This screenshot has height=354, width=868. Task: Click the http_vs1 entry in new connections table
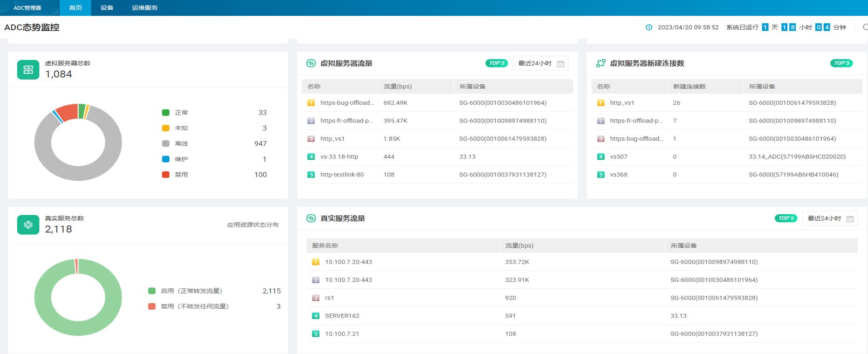[x=622, y=103]
